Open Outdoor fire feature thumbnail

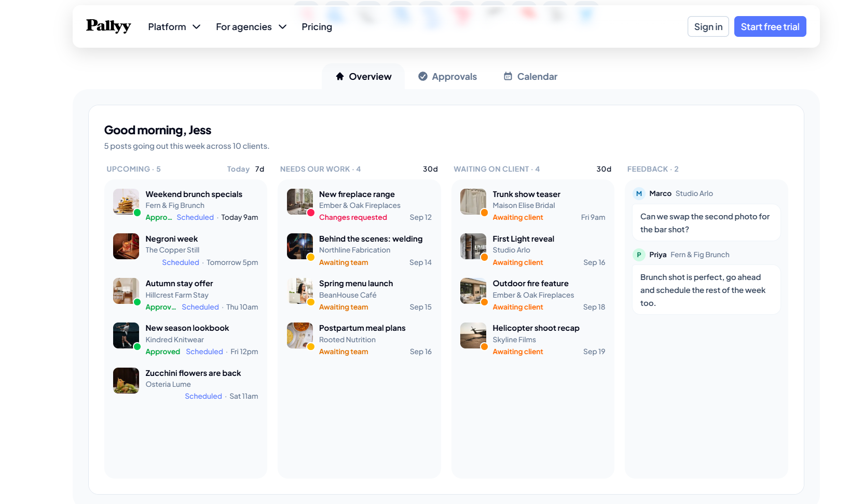473,291
